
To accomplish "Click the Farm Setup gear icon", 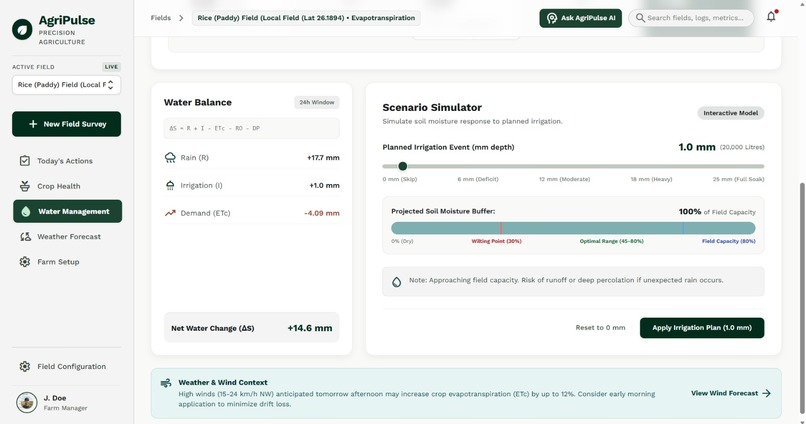I will (x=25, y=262).
